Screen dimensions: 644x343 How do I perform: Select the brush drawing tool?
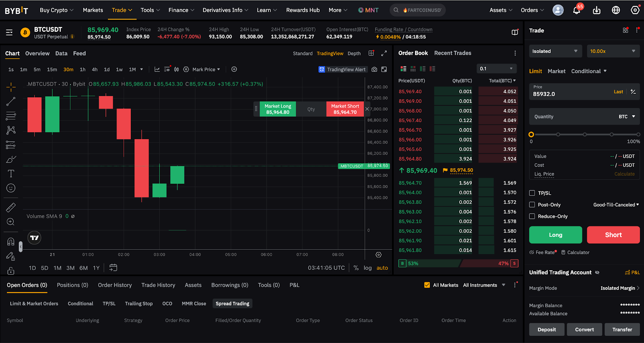(x=11, y=159)
